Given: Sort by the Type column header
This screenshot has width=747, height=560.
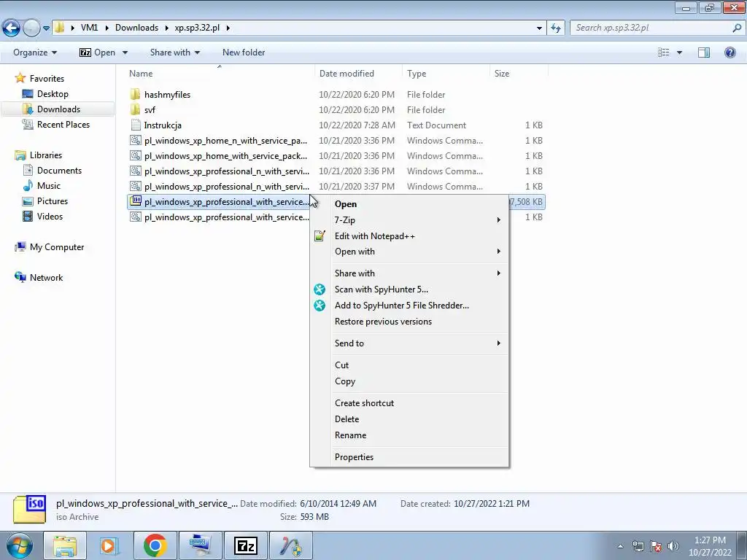Looking at the screenshot, I should pyautogui.click(x=446, y=74).
